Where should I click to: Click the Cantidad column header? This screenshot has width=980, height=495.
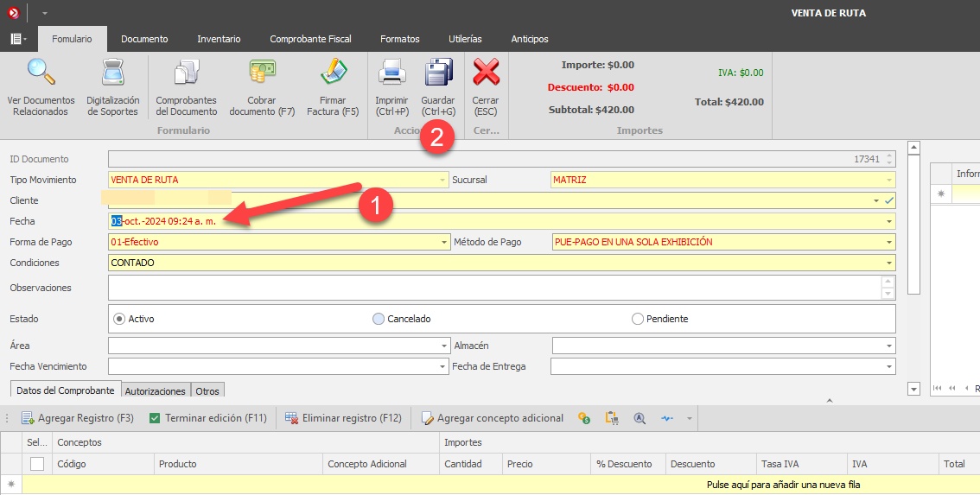pos(471,464)
